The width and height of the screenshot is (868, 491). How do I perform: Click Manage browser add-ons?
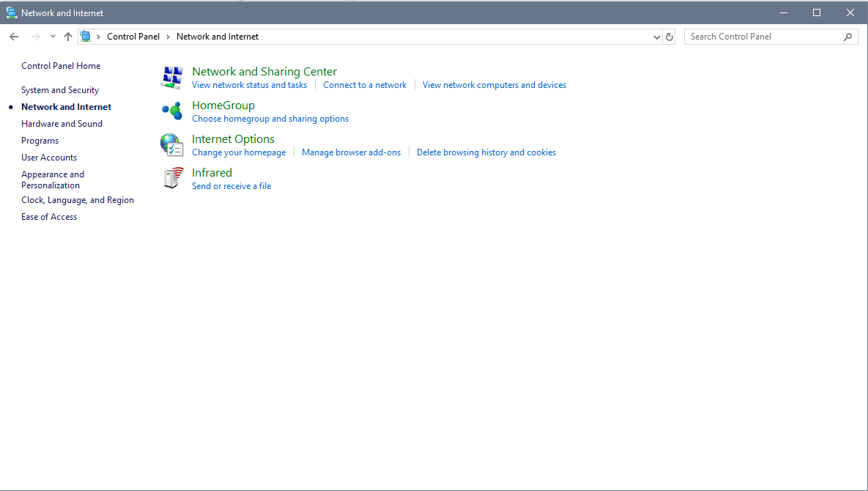coord(351,152)
